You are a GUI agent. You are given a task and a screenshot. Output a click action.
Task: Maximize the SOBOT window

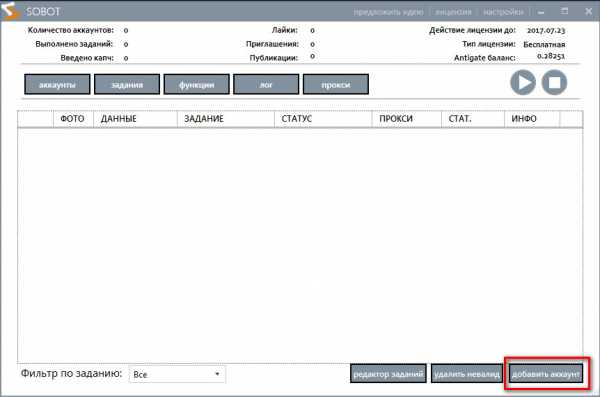point(564,11)
